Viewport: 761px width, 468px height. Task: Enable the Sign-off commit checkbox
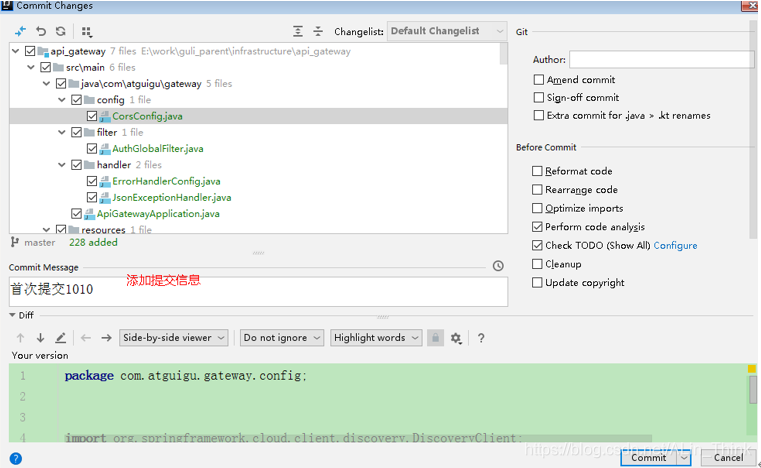(538, 98)
